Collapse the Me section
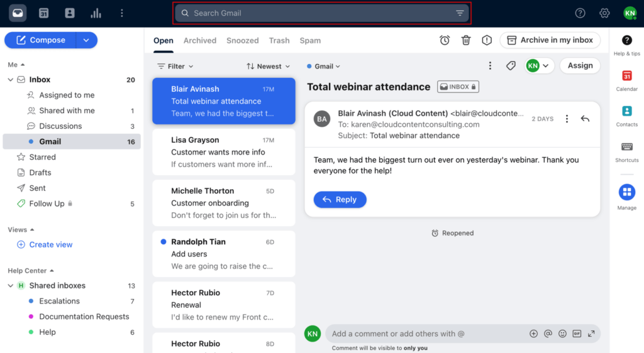Viewport: 644px width, 353px height. (x=16, y=64)
